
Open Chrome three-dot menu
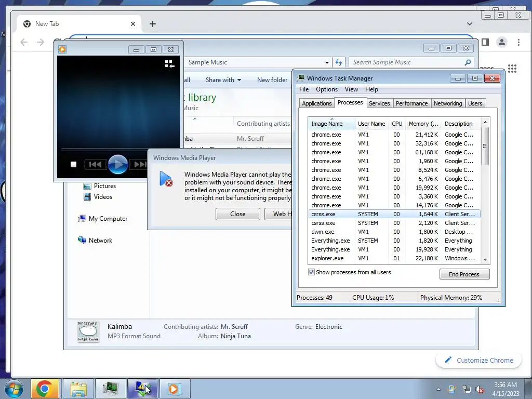(518, 42)
